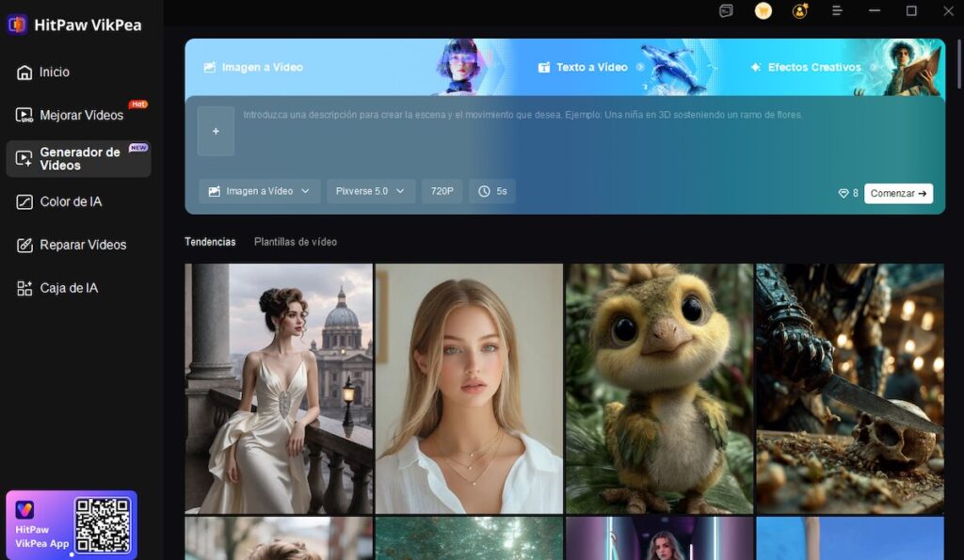Click the Mejorar Vídeos UHD icon

click(24, 115)
